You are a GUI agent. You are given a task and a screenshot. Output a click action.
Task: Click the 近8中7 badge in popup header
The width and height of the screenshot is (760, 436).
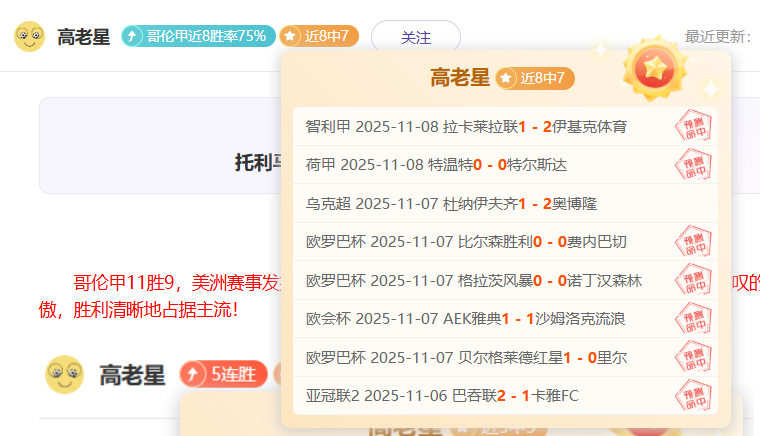click(x=535, y=78)
